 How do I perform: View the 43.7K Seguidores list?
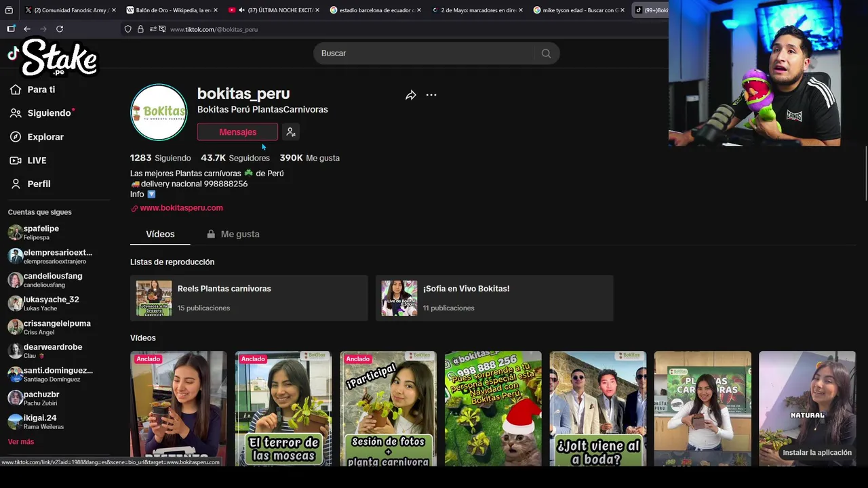(235, 158)
